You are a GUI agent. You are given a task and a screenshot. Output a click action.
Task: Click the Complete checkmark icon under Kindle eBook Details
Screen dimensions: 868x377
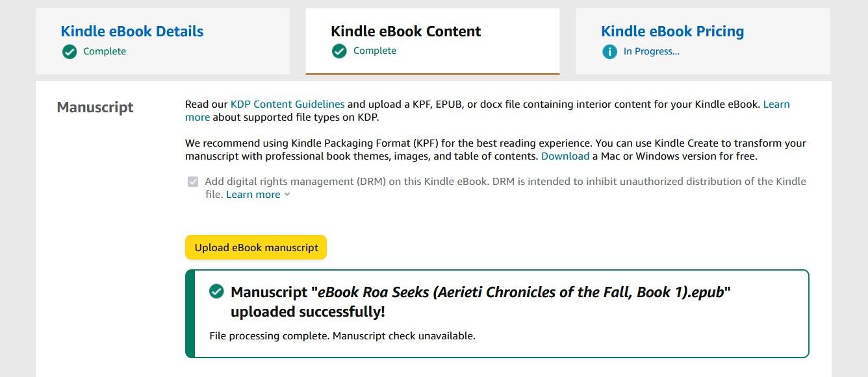point(70,52)
